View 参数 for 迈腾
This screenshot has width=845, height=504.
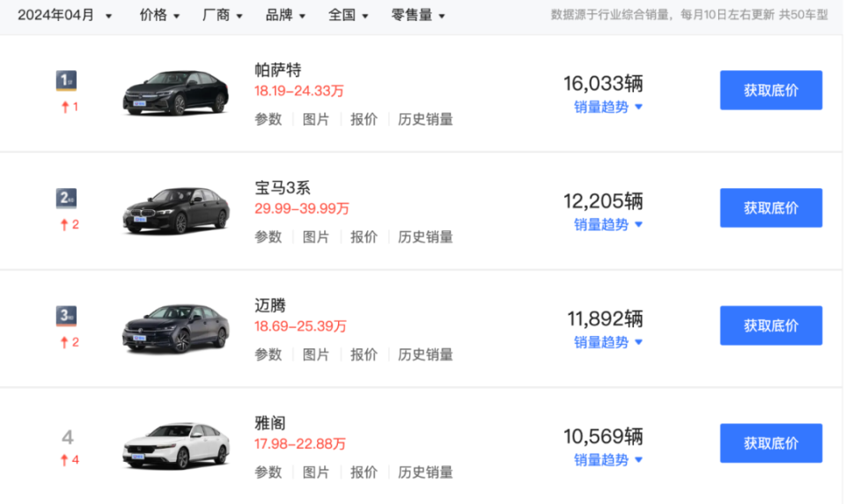tap(268, 354)
